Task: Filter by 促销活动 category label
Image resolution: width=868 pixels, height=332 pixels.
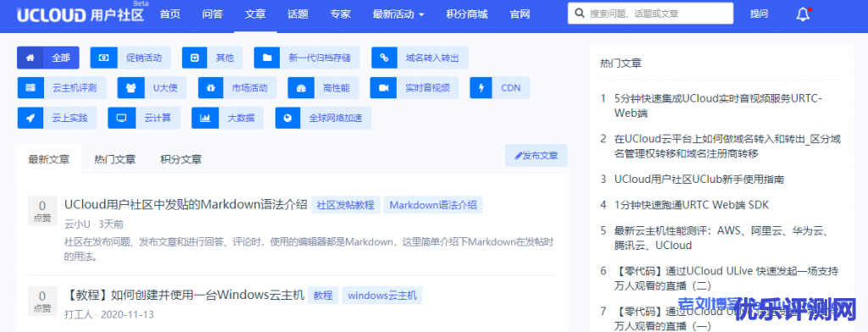Action: click(x=144, y=58)
